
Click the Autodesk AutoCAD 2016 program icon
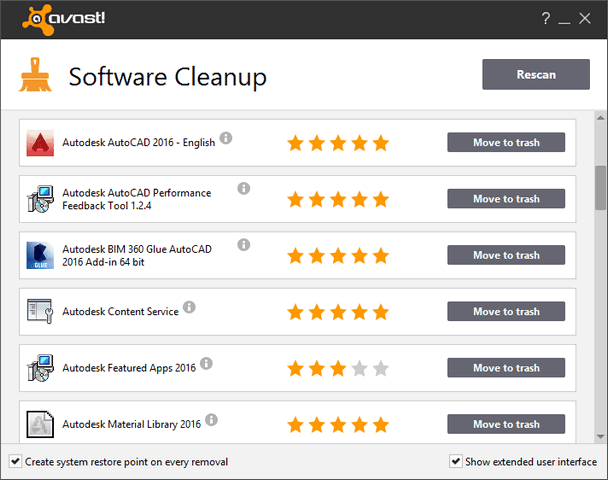point(40,143)
